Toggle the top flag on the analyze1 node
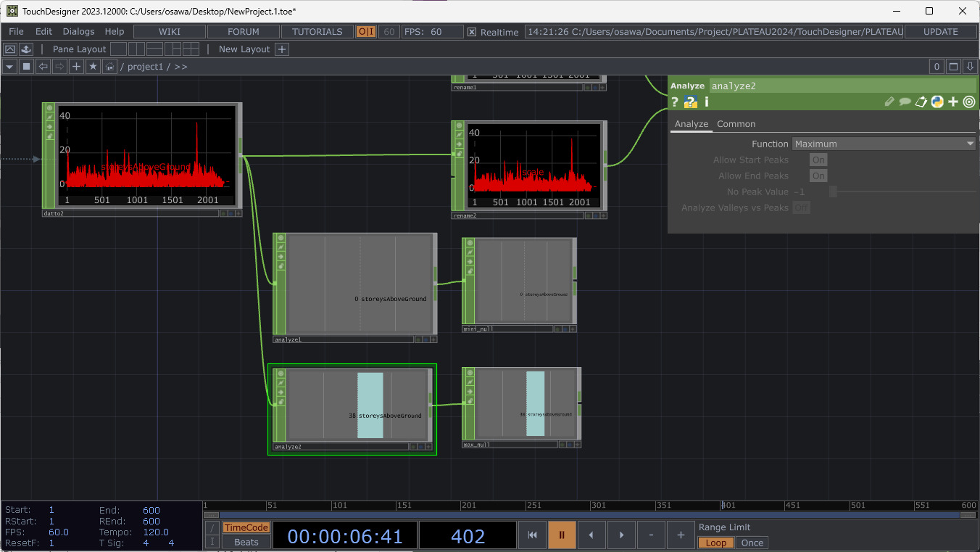Image resolution: width=980 pixels, height=552 pixels. click(281, 238)
